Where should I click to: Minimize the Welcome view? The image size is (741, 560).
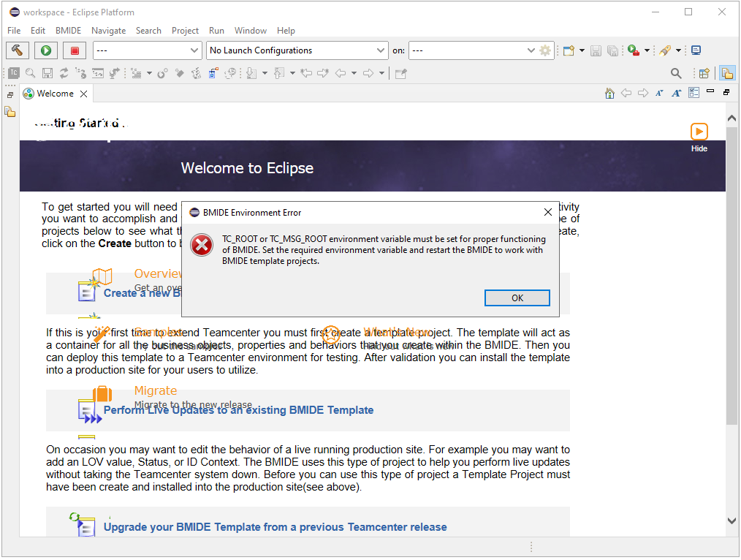(x=710, y=91)
